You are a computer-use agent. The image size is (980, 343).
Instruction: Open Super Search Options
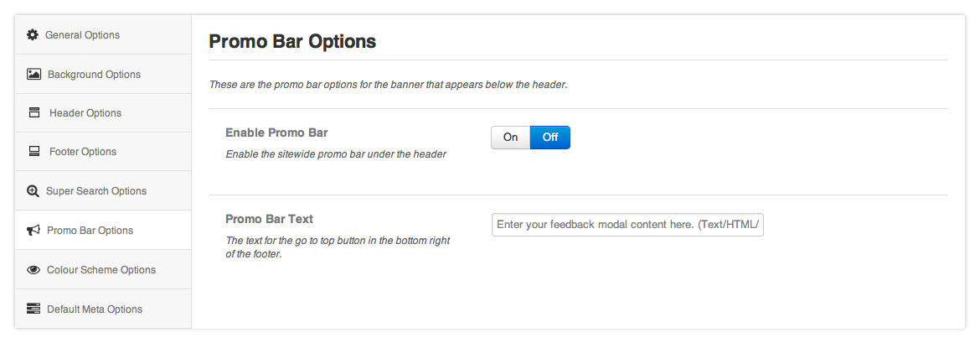pos(96,191)
